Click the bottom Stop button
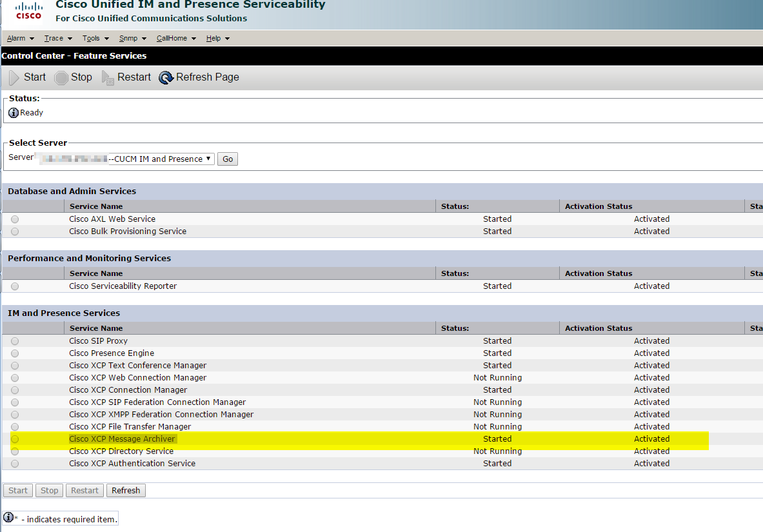Screen dimensions: 763x532 [49, 491]
